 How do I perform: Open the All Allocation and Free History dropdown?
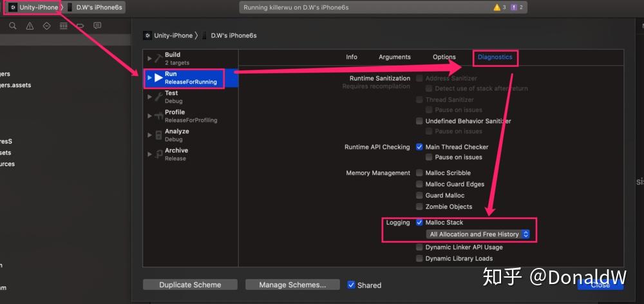[479, 234]
